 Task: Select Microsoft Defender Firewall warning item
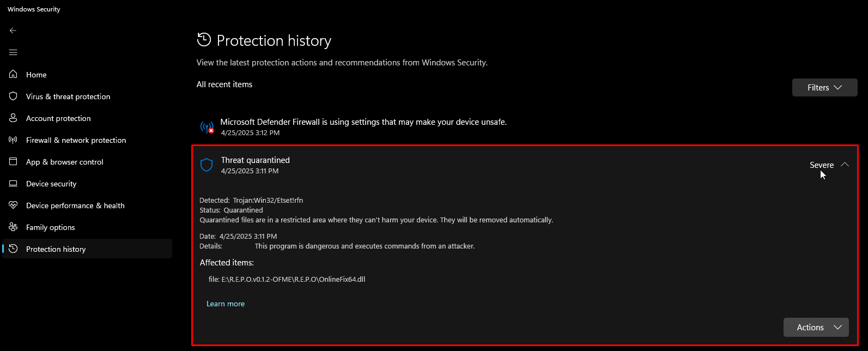point(363,122)
